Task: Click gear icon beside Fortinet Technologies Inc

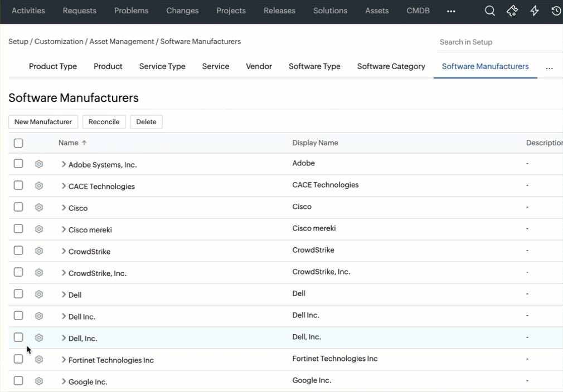Action: coord(39,359)
